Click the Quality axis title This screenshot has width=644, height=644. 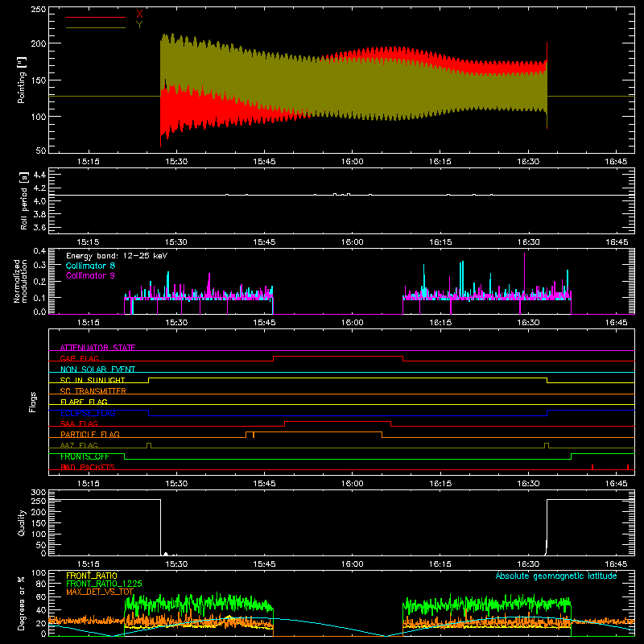(x=22, y=522)
